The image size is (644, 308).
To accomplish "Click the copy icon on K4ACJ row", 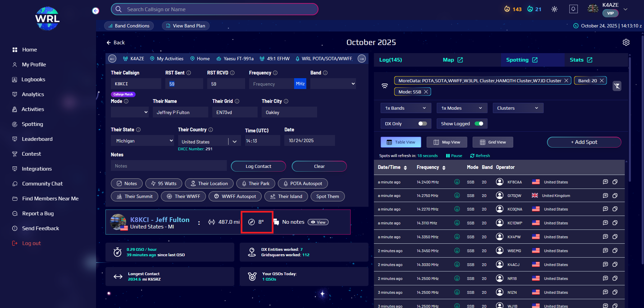I will click(x=615, y=264).
